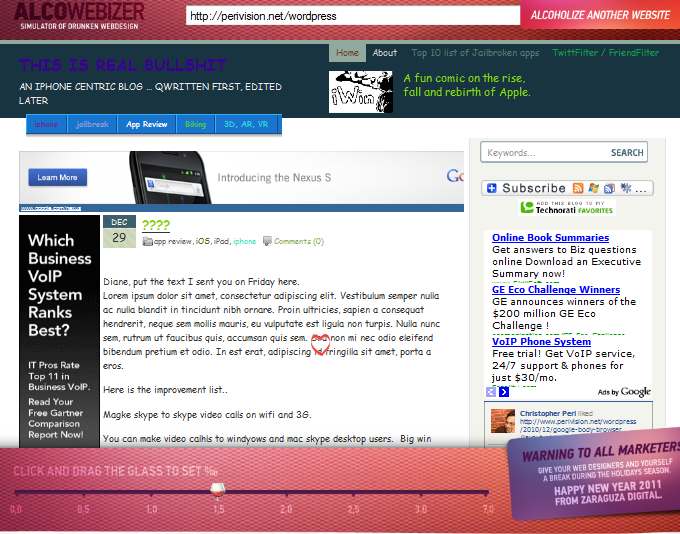This screenshot has height=534, width=680.
Task: Click Learn More on the Nexus ad
Action: pyautogui.click(x=57, y=177)
